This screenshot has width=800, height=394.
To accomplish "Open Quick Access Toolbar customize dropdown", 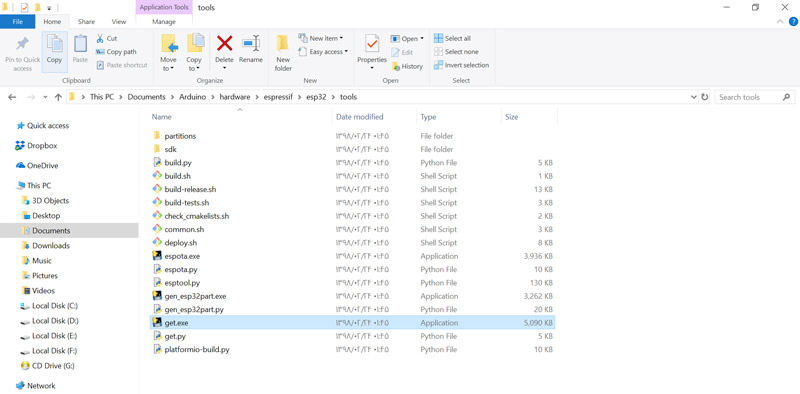I will [49, 8].
